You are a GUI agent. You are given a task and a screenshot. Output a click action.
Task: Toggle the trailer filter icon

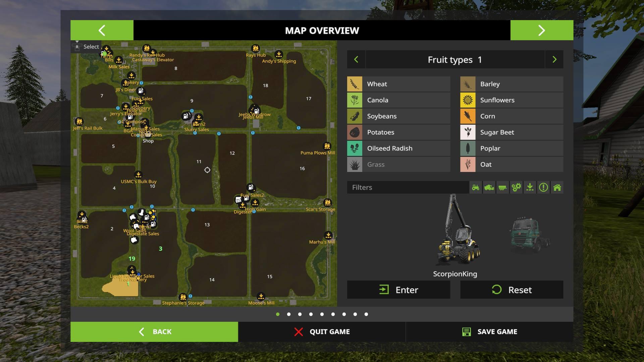point(502,187)
